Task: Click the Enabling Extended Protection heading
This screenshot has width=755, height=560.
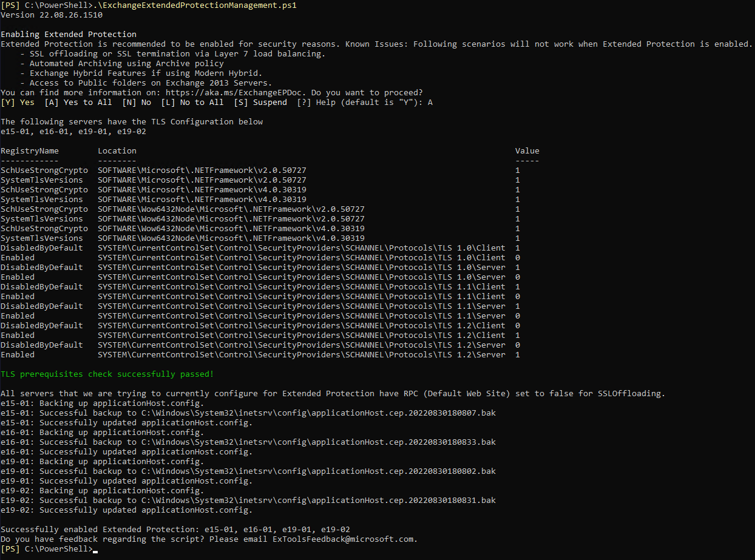Action: [69, 35]
